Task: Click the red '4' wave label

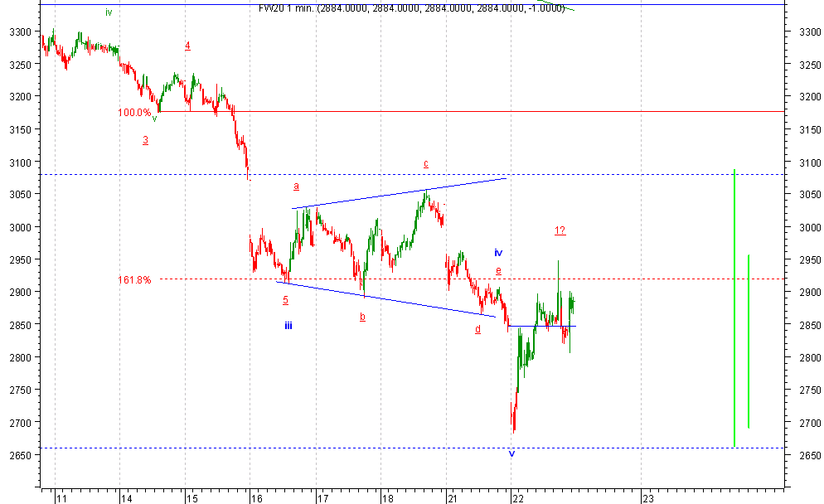Action: [x=187, y=46]
